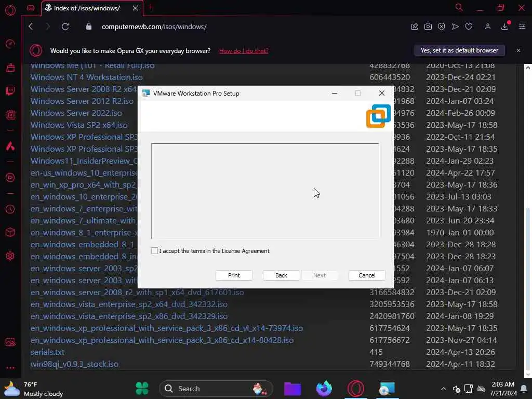Click the Print button in VMware Setup

(x=234, y=275)
